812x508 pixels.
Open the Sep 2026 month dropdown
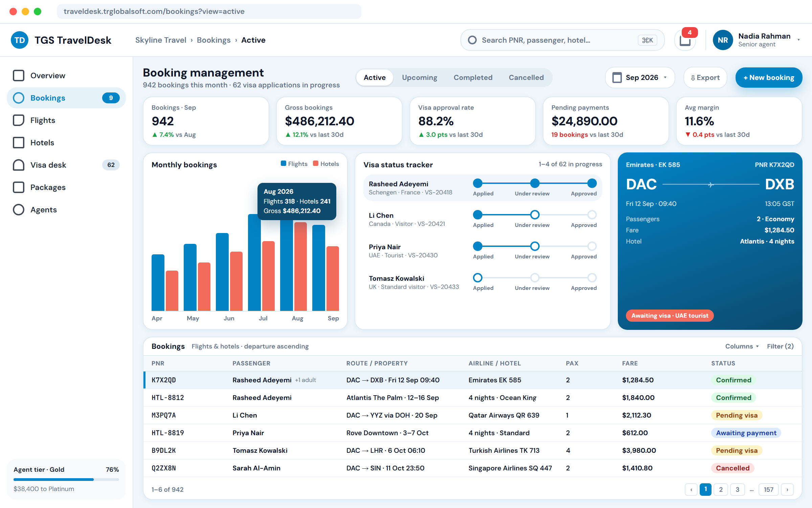pyautogui.click(x=640, y=78)
